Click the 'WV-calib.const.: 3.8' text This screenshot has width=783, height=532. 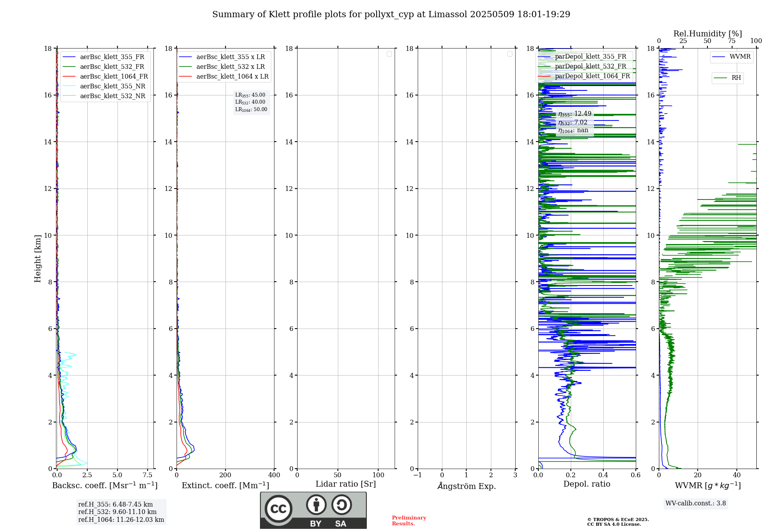pos(696,503)
